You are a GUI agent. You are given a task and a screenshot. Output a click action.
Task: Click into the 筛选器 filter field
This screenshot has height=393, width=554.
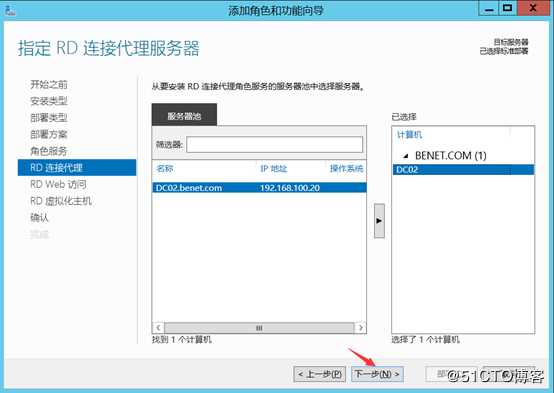click(275, 145)
